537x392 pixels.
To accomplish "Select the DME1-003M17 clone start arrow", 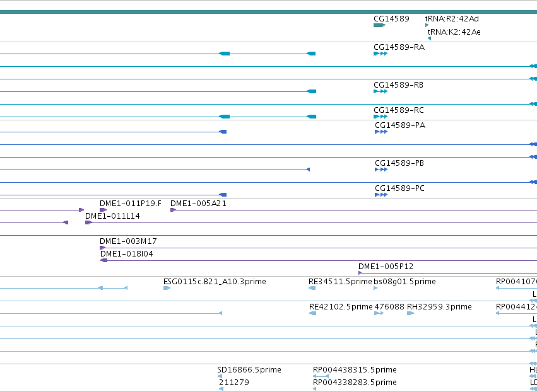I will [102, 248].
